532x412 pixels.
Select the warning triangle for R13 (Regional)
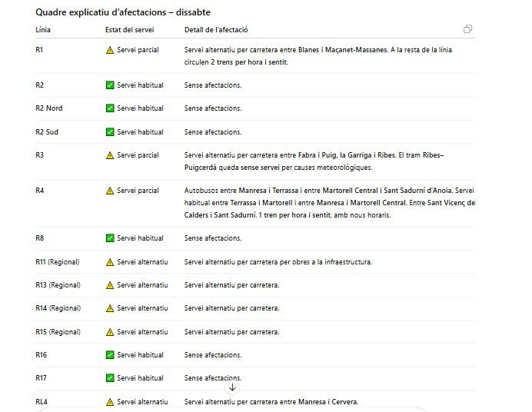coord(110,285)
